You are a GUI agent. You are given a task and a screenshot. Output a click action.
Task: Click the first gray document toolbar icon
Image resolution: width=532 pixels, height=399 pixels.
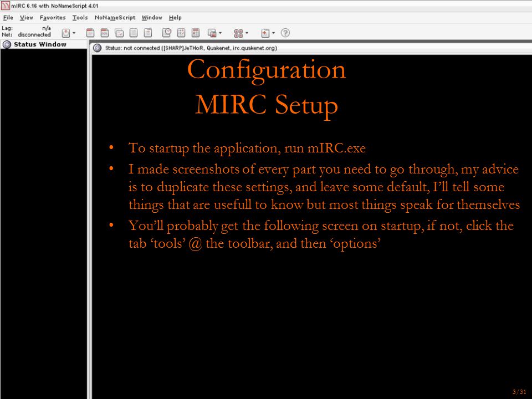click(x=134, y=33)
